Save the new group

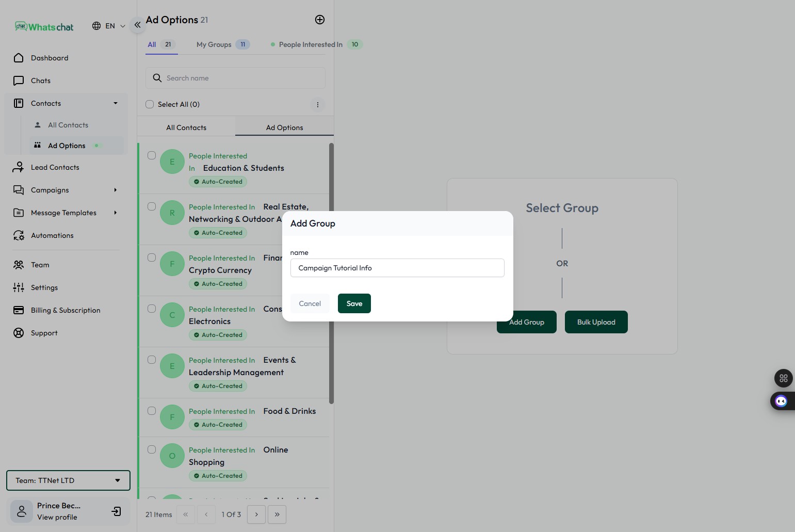tap(354, 303)
